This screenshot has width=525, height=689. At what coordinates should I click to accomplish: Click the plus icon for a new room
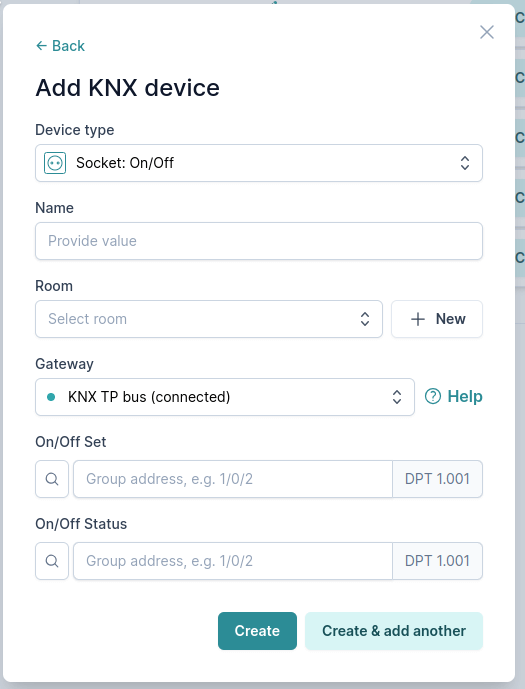(418, 319)
